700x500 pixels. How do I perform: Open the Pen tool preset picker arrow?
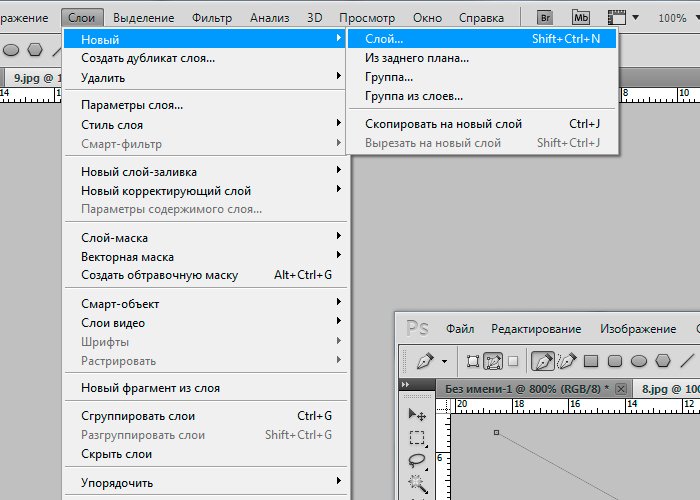(x=445, y=361)
